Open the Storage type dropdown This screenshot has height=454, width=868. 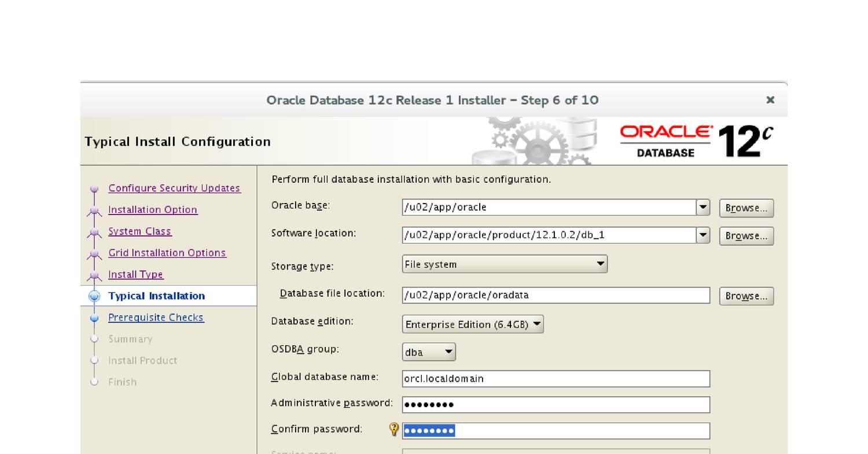505,264
